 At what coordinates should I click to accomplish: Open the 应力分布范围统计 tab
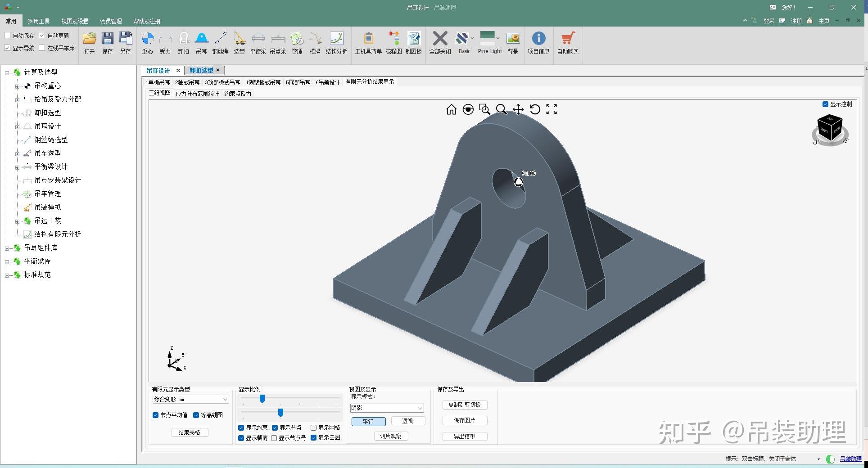pyautogui.click(x=197, y=94)
